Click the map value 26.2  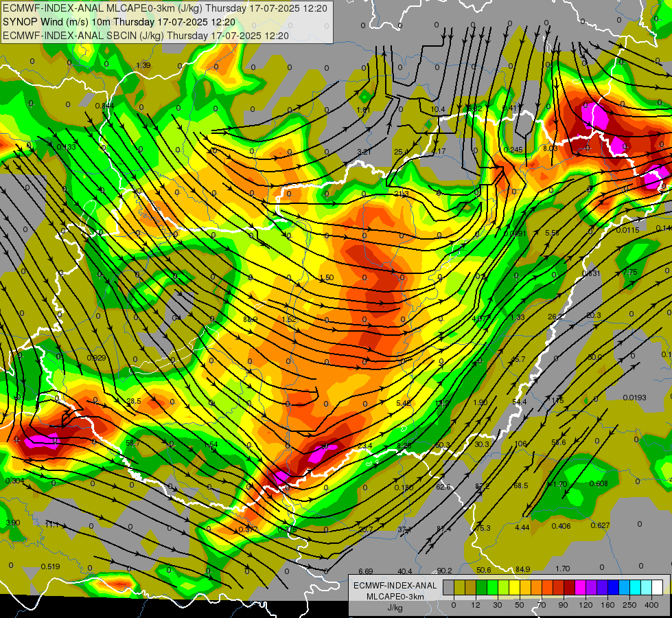[x=555, y=317]
